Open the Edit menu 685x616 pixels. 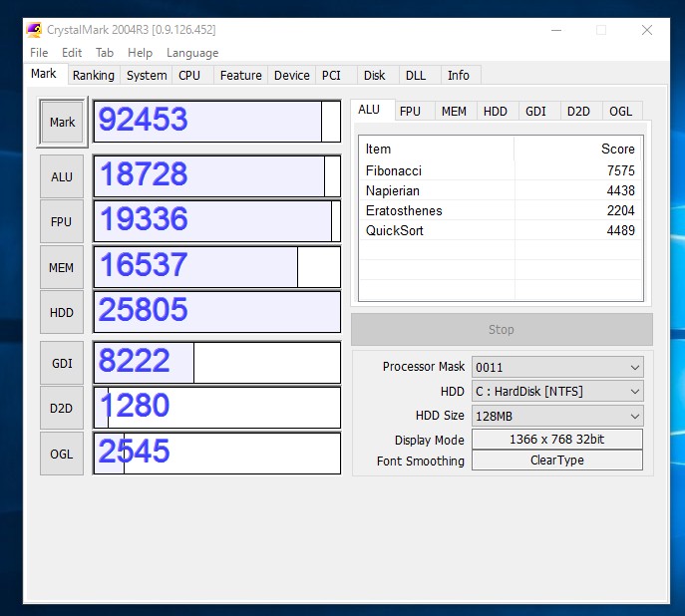click(72, 53)
